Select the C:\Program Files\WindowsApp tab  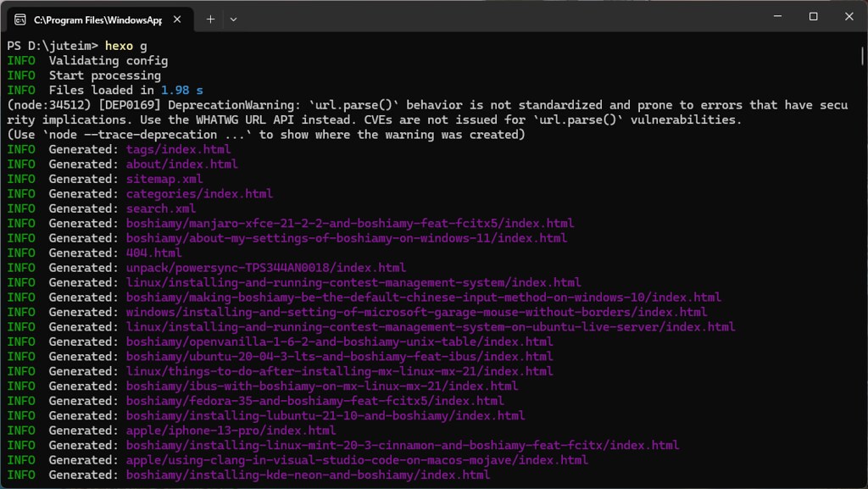click(x=100, y=19)
